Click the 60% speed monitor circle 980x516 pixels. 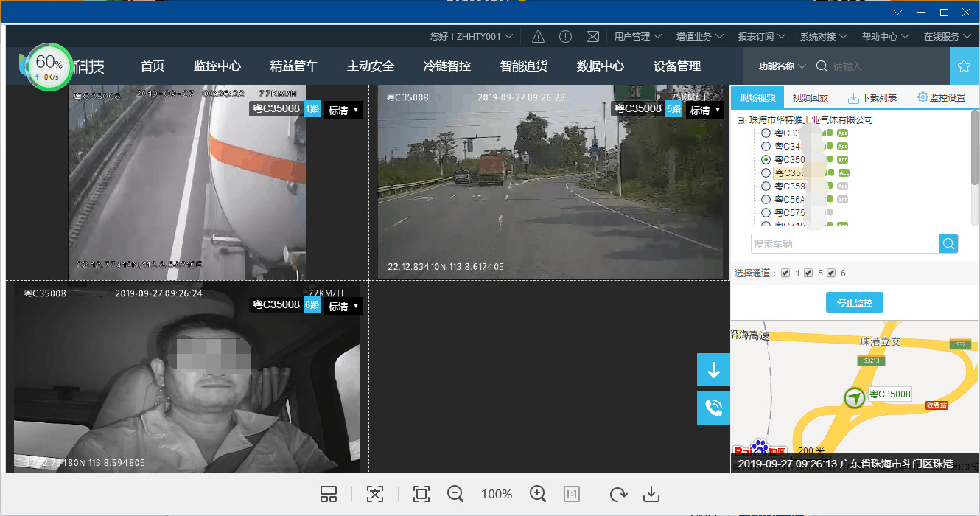(x=49, y=67)
